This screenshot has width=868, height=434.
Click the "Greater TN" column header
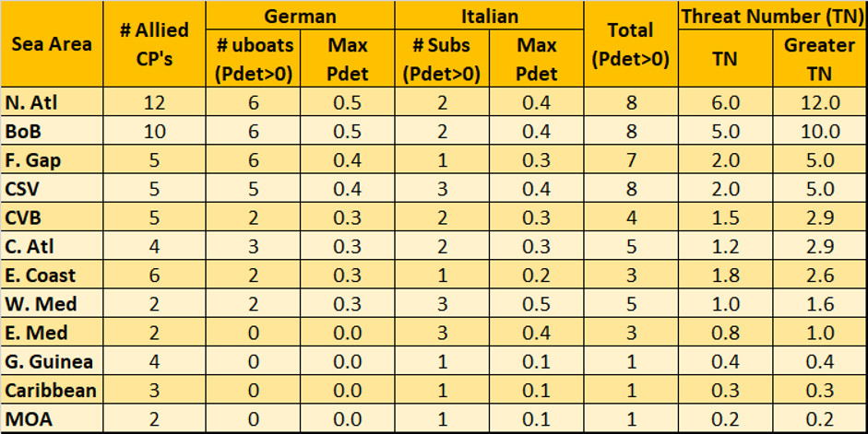(818, 59)
